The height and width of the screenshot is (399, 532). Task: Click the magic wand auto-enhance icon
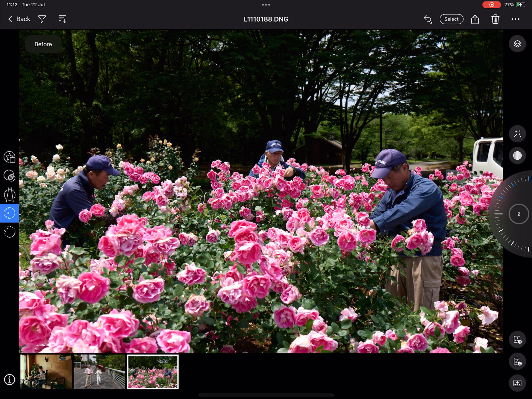[517, 134]
